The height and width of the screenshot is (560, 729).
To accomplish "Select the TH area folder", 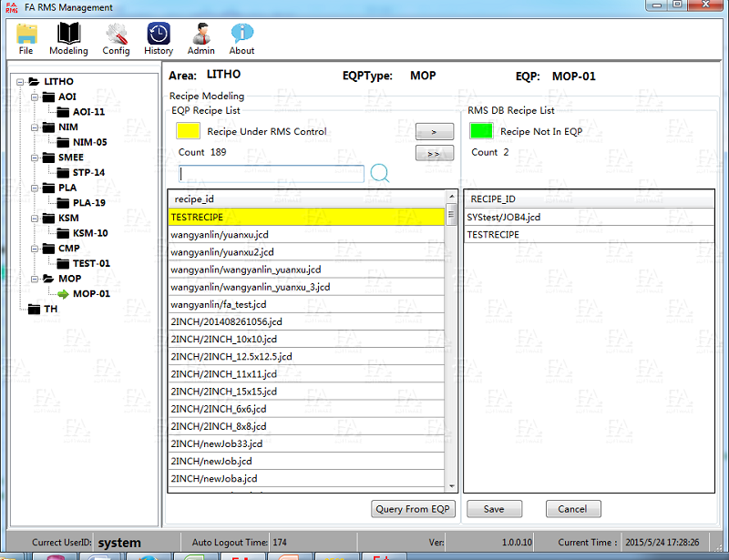I will click(50, 309).
